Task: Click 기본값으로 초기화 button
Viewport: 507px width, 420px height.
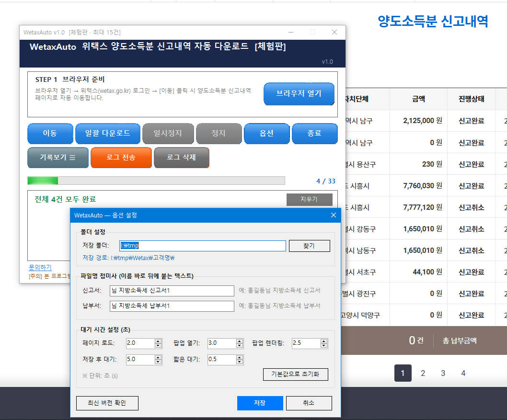Action: tap(296, 375)
